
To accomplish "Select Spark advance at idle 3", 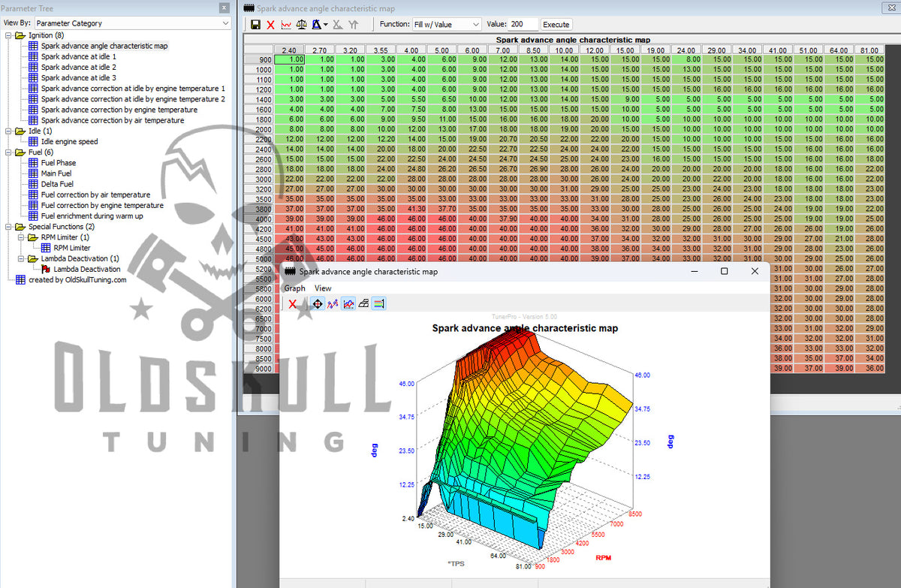I will coord(79,77).
